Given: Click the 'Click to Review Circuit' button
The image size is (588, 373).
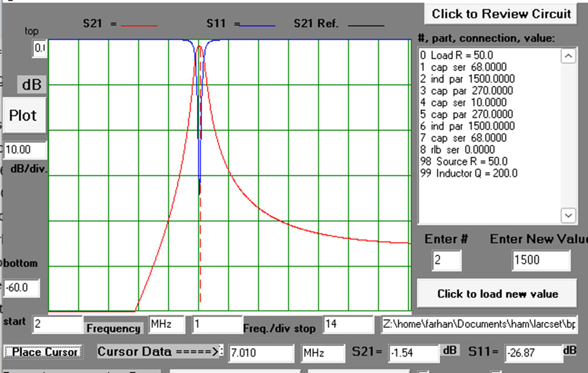Looking at the screenshot, I should (x=501, y=14).
